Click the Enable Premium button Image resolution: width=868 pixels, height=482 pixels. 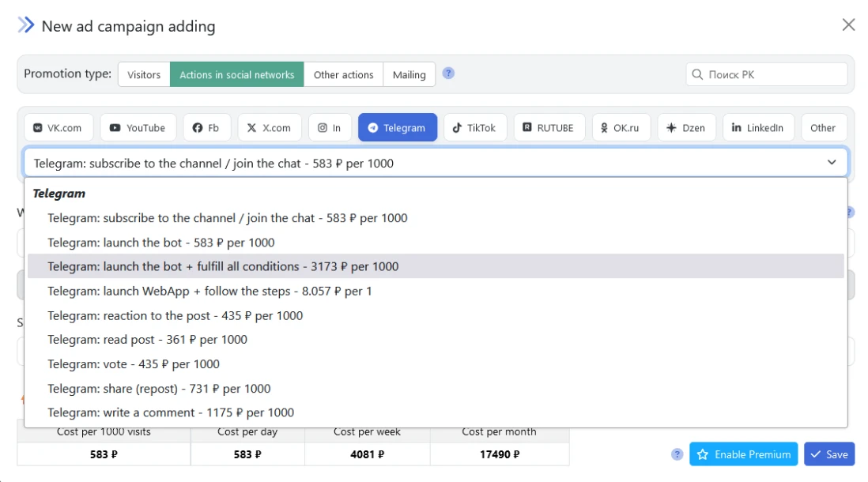743,454
